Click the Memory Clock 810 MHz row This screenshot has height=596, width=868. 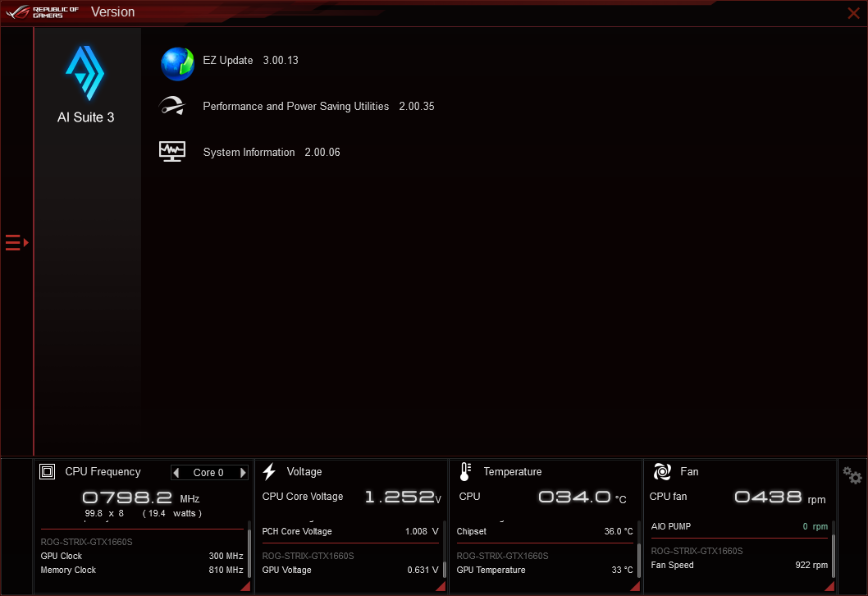point(142,570)
